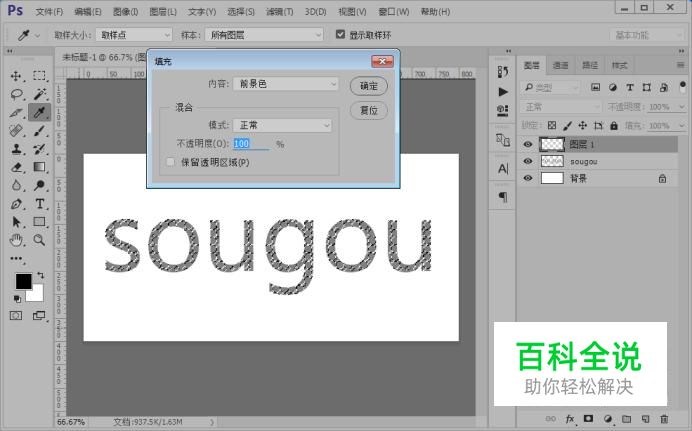
Task: Open the 编辑(E) menu
Action: pyautogui.click(x=88, y=12)
